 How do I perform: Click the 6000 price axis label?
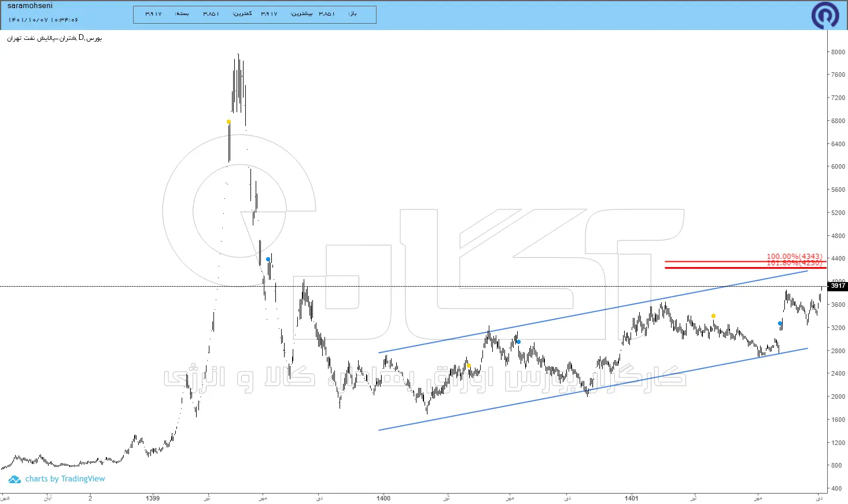click(x=838, y=167)
